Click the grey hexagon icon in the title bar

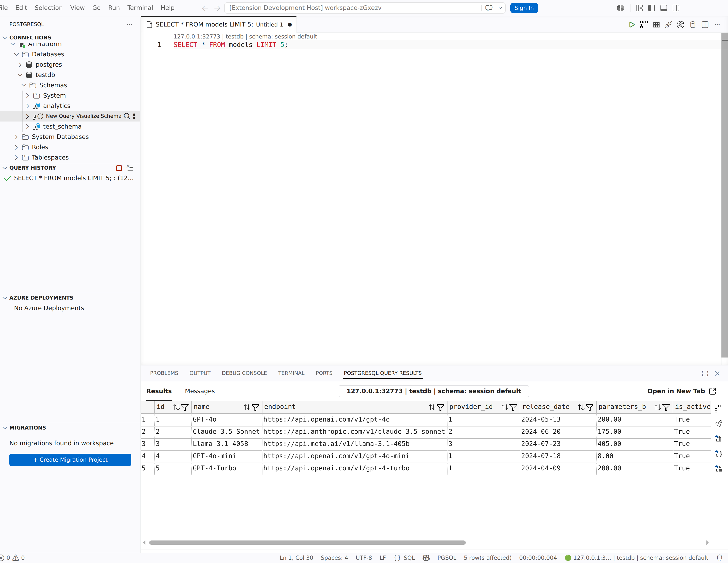[620, 8]
